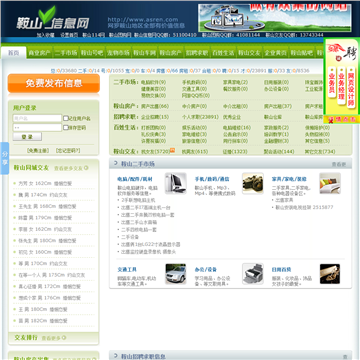This screenshot has height=360, width=360.
Task: Tick the save password checkbox
Action: (66, 127)
